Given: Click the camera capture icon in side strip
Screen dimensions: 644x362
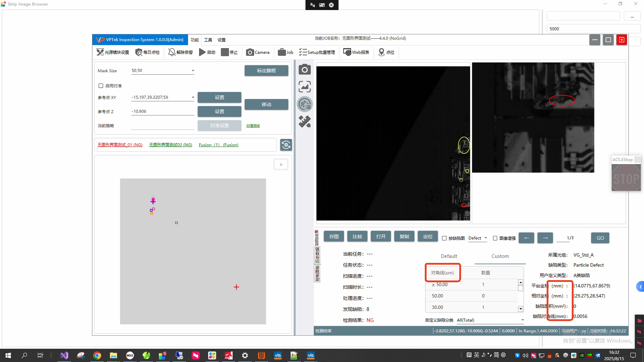Looking at the screenshot, I should point(305,69).
